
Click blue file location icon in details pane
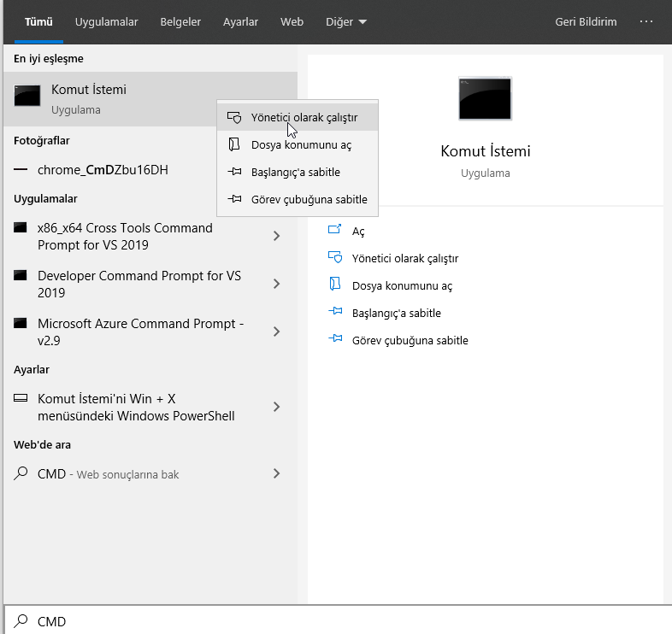coord(334,284)
